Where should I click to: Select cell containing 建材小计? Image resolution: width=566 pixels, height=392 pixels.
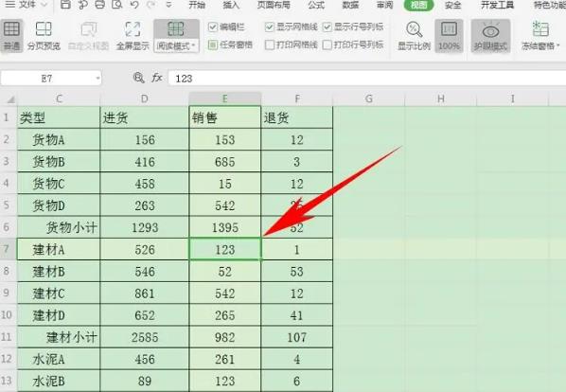[59, 337]
